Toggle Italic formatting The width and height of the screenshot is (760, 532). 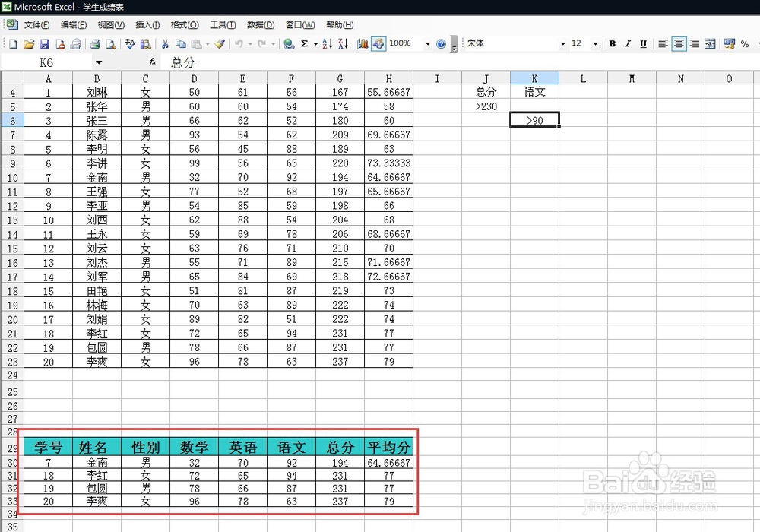point(628,44)
